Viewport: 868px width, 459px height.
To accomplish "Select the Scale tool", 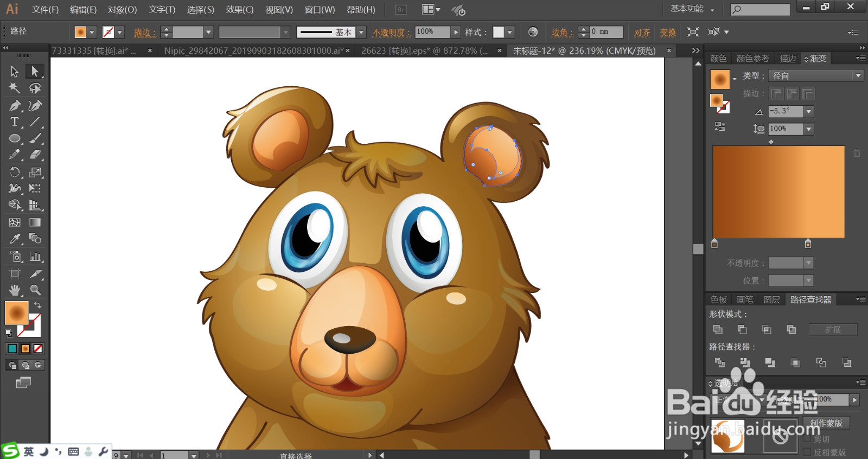I will coord(35,173).
